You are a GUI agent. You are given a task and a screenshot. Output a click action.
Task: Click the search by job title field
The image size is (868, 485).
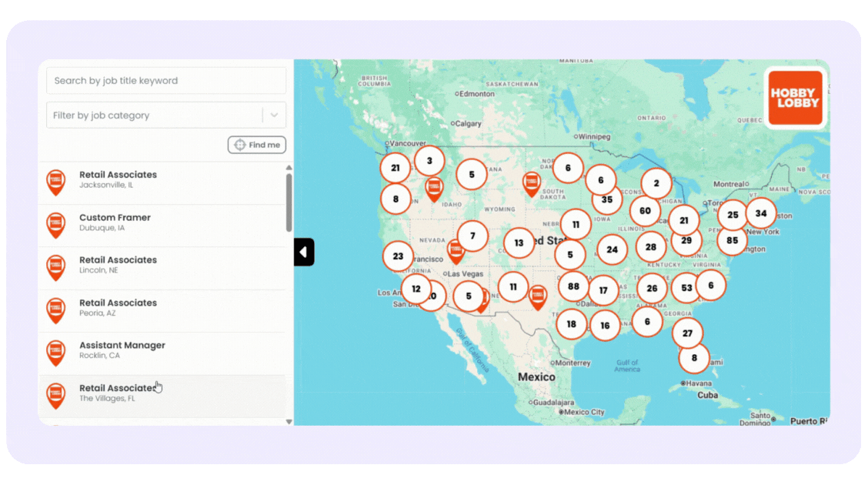coord(165,80)
